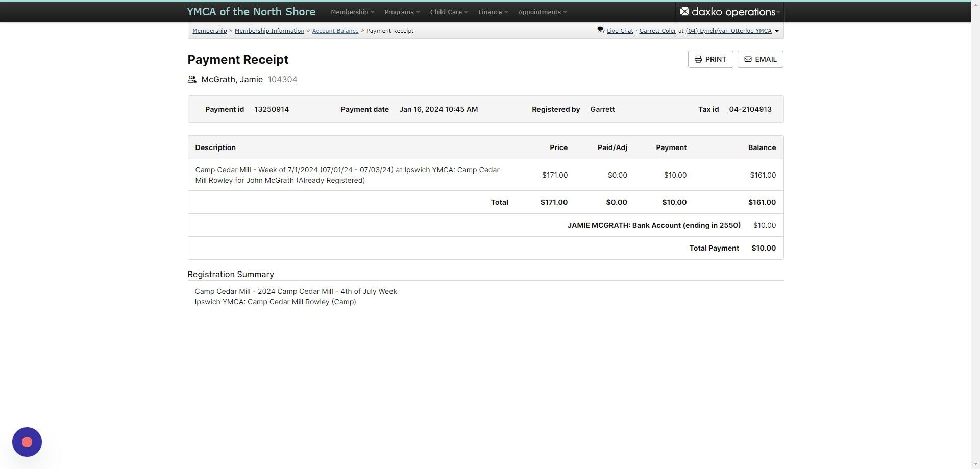Viewport: 980px width, 469px height.
Task: Expand the Finance menu
Action: [x=493, y=12]
